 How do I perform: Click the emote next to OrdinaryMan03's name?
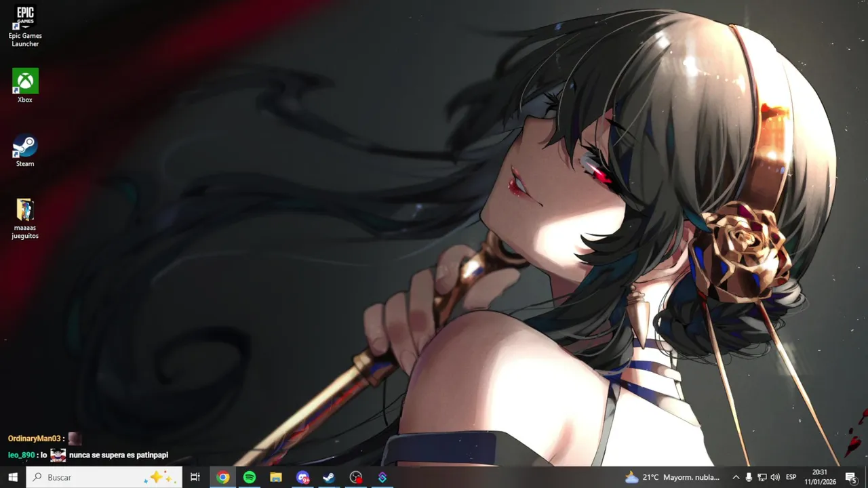75,439
